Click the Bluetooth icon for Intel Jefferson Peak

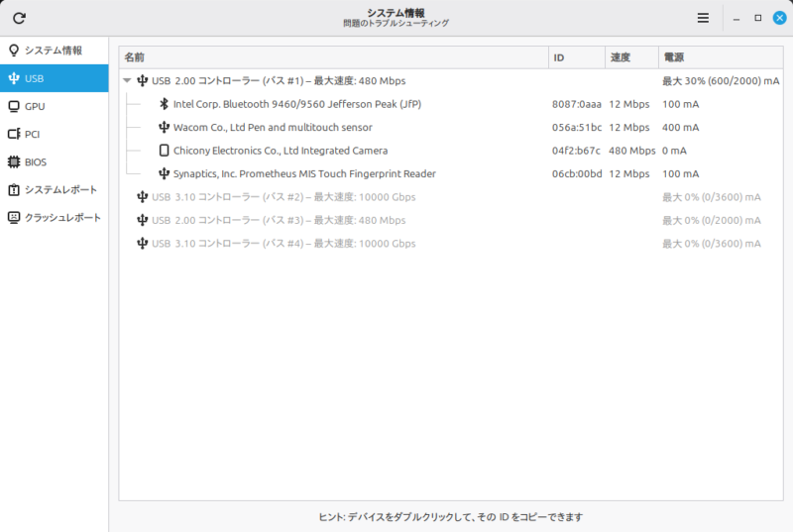click(165, 104)
